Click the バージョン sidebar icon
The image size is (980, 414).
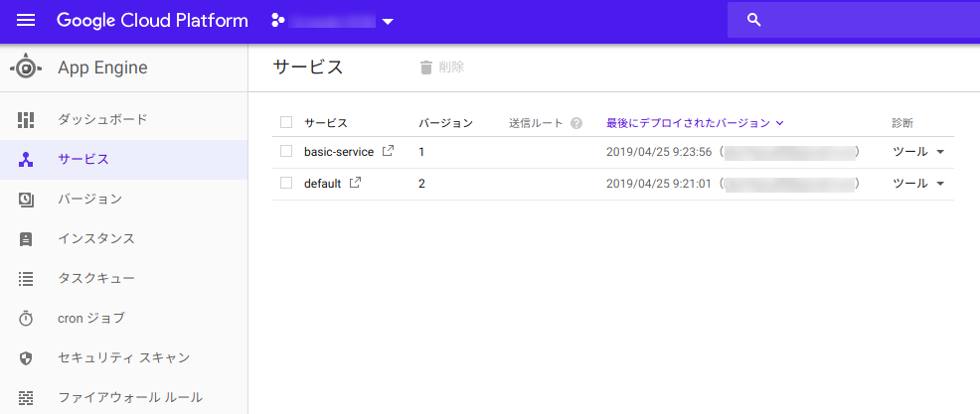26,200
